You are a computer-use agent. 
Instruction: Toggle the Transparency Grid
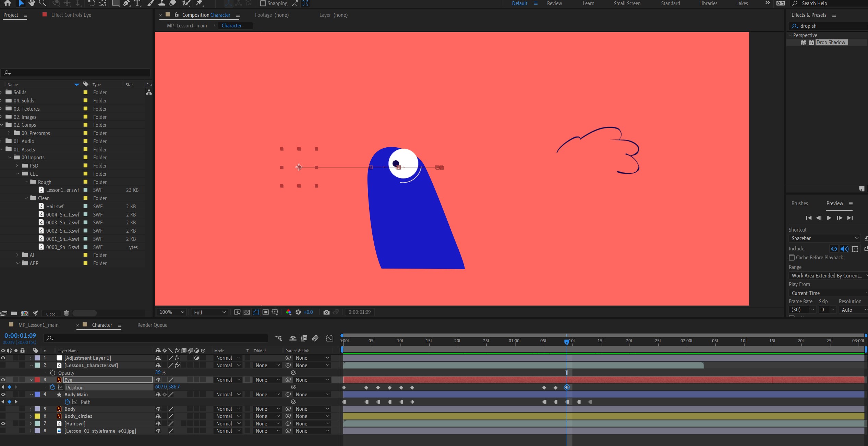point(247,312)
